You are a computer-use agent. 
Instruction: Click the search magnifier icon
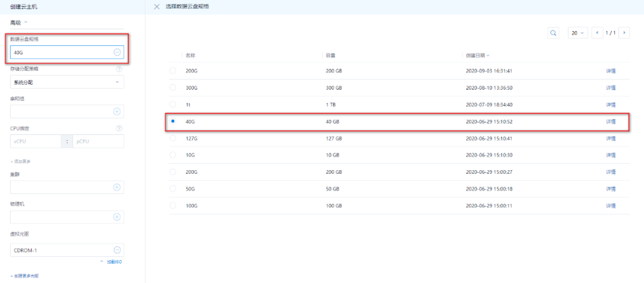pyautogui.click(x=553, y=33)
